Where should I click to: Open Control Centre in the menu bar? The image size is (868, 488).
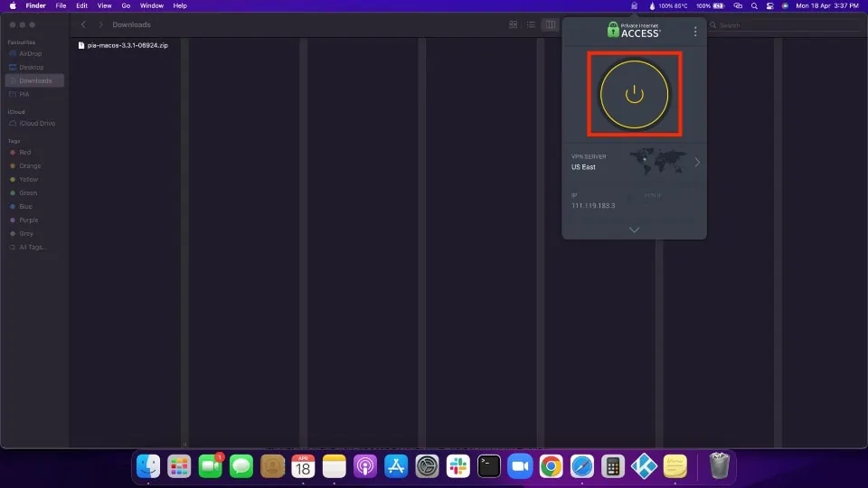769,5
